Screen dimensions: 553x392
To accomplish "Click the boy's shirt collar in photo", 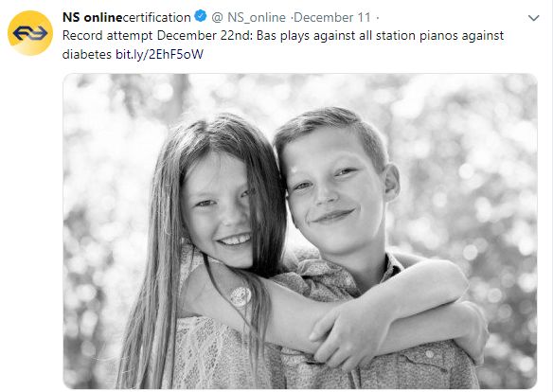I will [390, 270].
